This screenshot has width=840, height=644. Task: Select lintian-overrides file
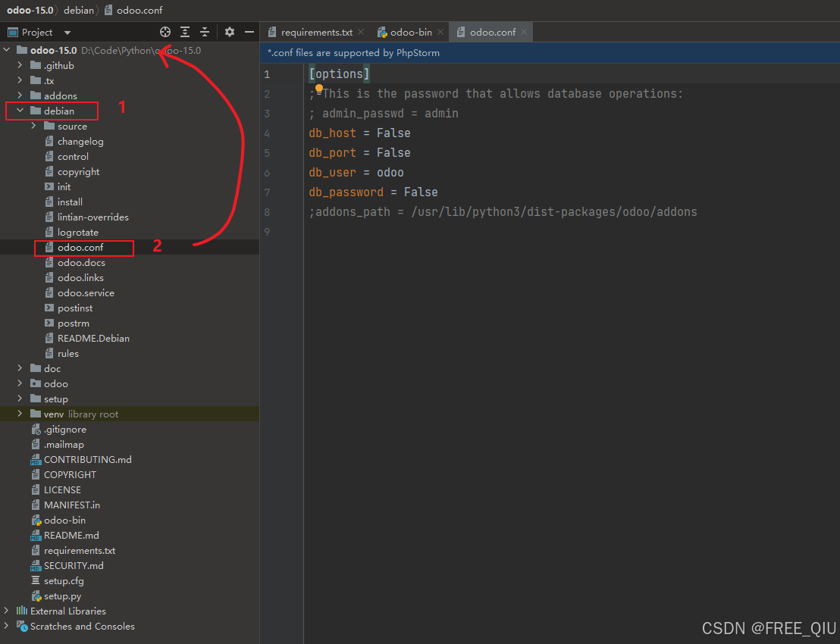click(92, 217)
